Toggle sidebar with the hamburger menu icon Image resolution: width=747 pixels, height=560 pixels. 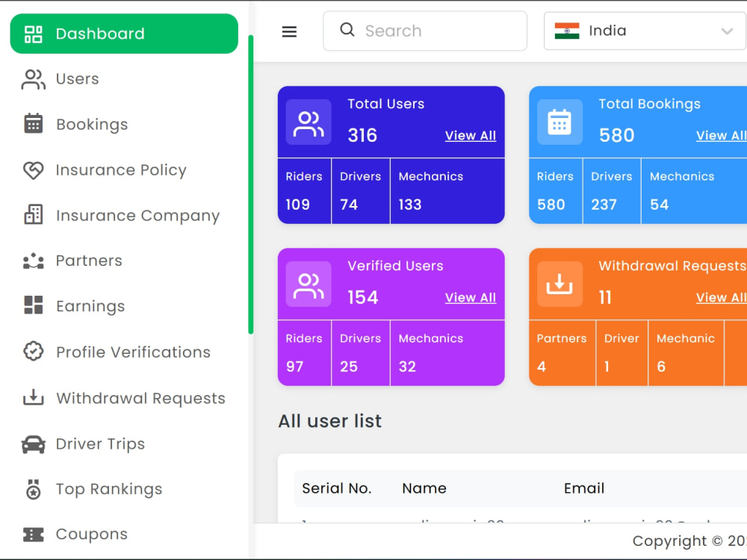point(289,32)
